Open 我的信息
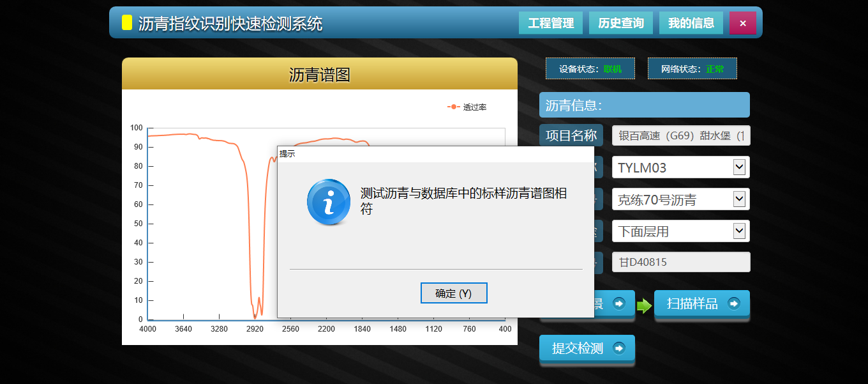 click(691, 23)
